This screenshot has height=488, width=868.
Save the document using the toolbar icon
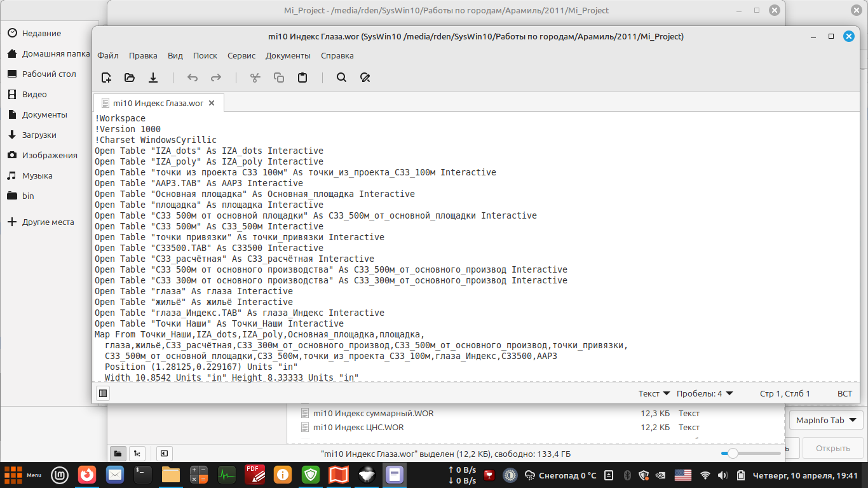pyautogui.click(x=153, y=78)
